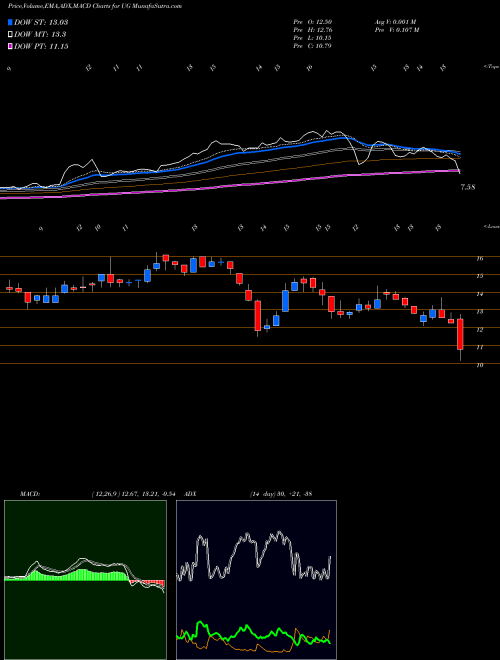Viewport: 500px width, 660px height.
Task: Click the magenta DOW PT legend swatch
Action: point(10,46)
